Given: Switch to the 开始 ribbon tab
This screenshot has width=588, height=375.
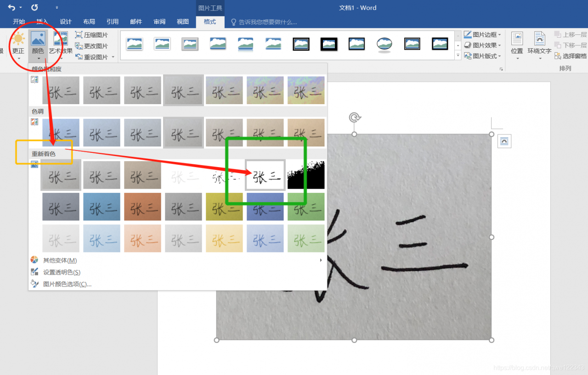Looking at the screenshot, I should pos(19,22).
